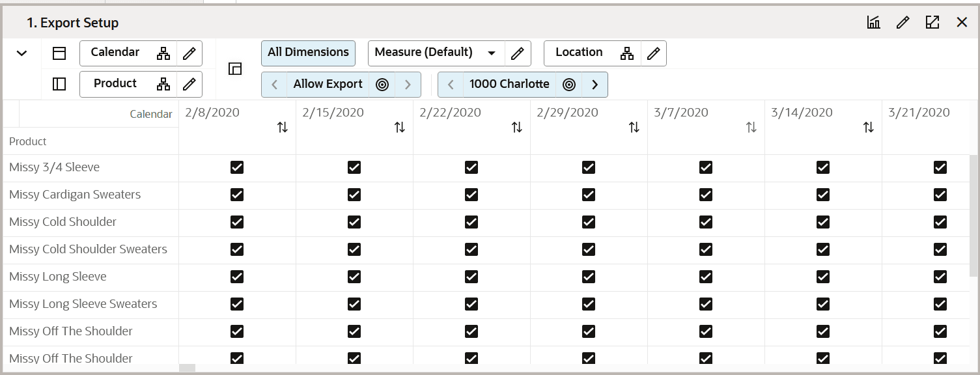Open the chart visualization icon

(x=873, y=21)
